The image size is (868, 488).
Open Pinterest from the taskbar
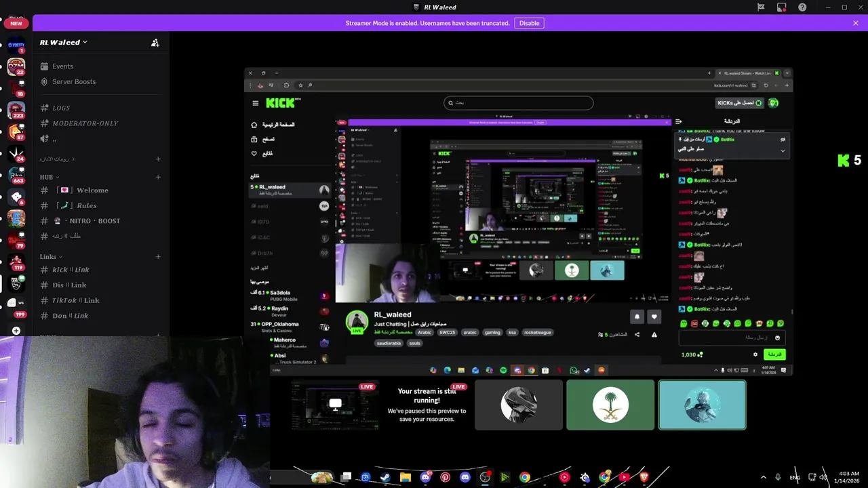tap(445, 477)
